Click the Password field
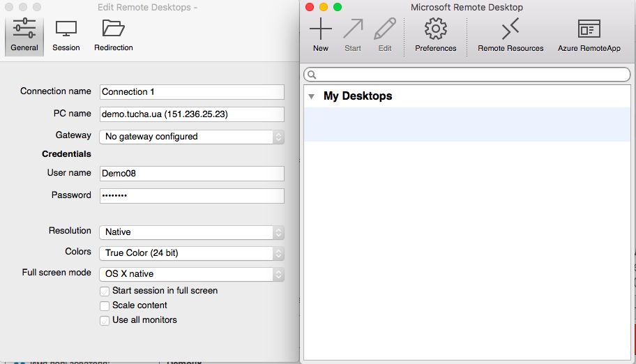This screenshot has height=364, width=636. tap(192, 196)
